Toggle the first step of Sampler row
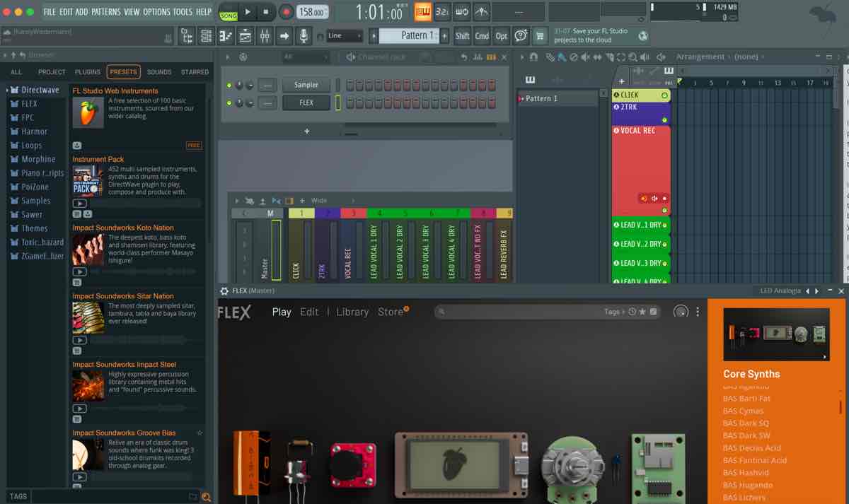This screenshot has height=504, width=849. click(350, 85)
